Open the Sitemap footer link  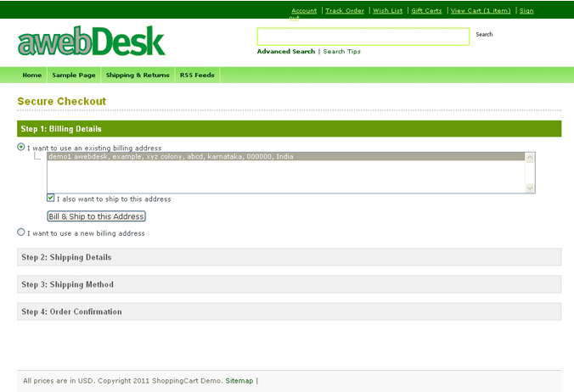click(x=239, y=381)
